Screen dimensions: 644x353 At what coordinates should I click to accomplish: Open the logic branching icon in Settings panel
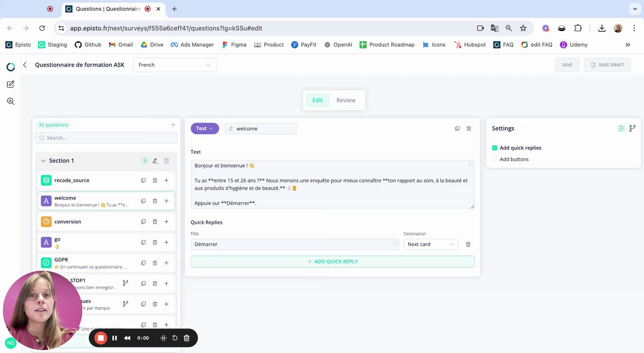[x=632, y=128]
